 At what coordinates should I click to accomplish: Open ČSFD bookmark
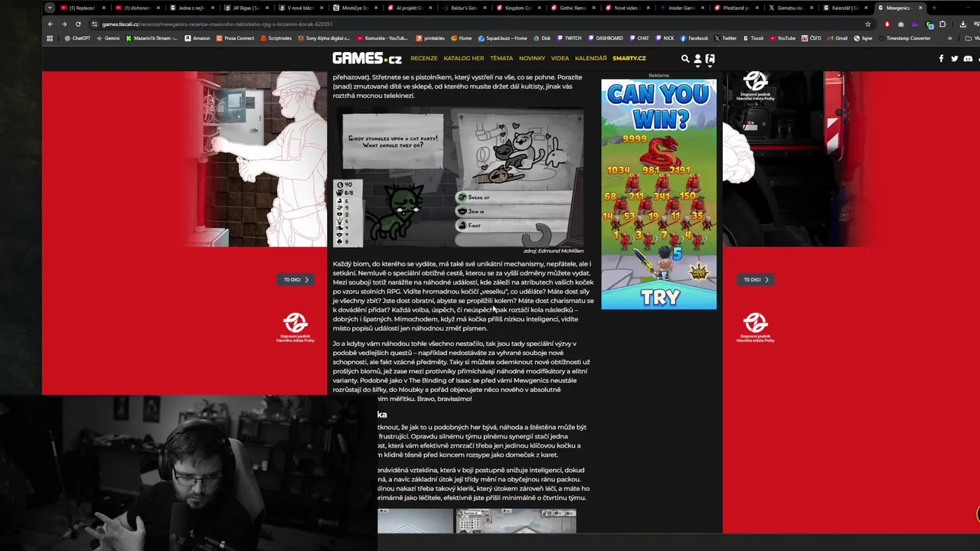coord(811,37)
